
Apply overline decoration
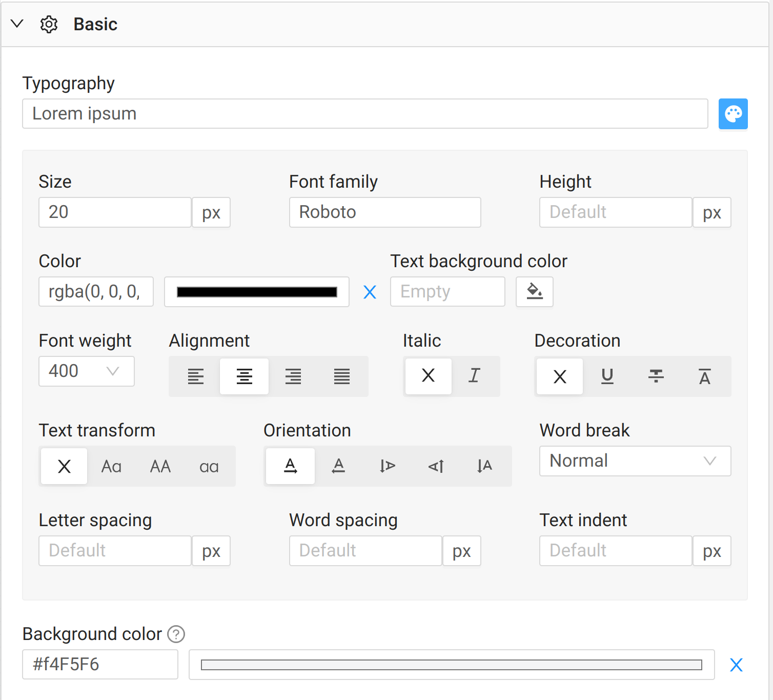[704, 376]
